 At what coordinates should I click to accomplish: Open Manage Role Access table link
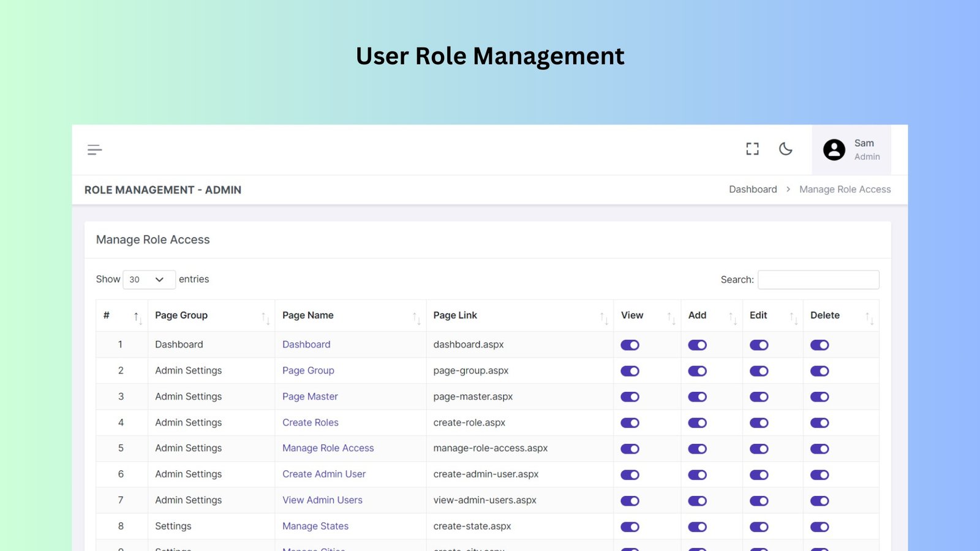(328, 448)
